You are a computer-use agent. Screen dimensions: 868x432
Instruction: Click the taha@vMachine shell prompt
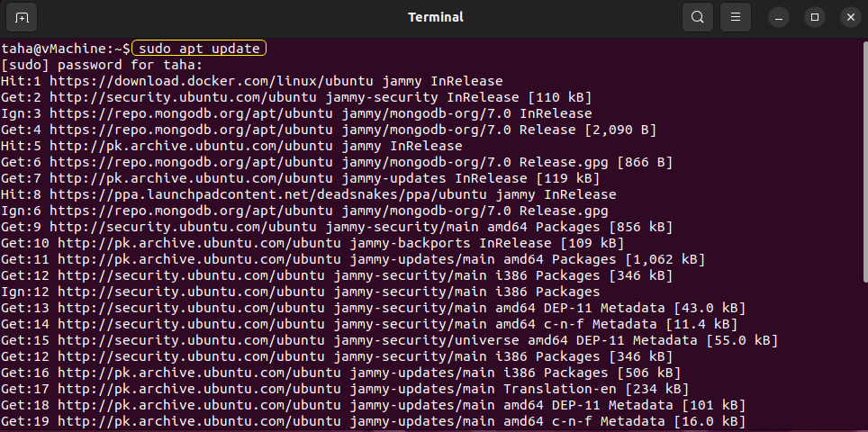pyautogui.click(x=66, y=49)
